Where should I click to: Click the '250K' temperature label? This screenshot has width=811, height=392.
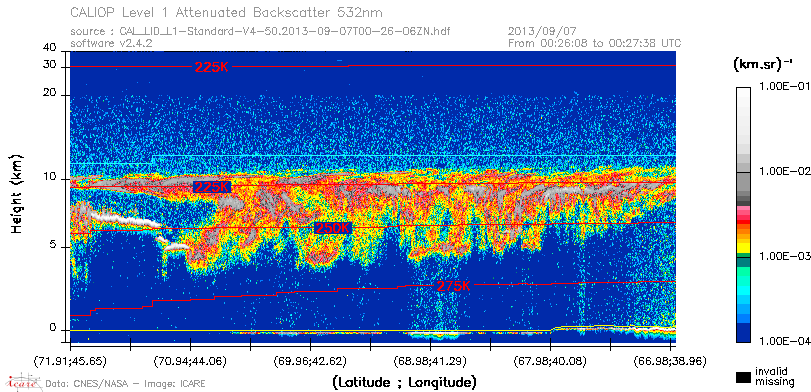tap(333, 228)
